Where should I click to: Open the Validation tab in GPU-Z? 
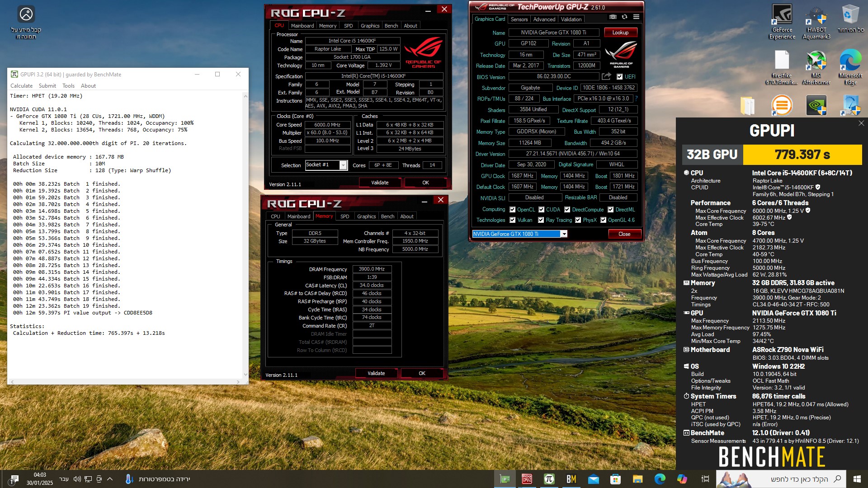(571, 19)
